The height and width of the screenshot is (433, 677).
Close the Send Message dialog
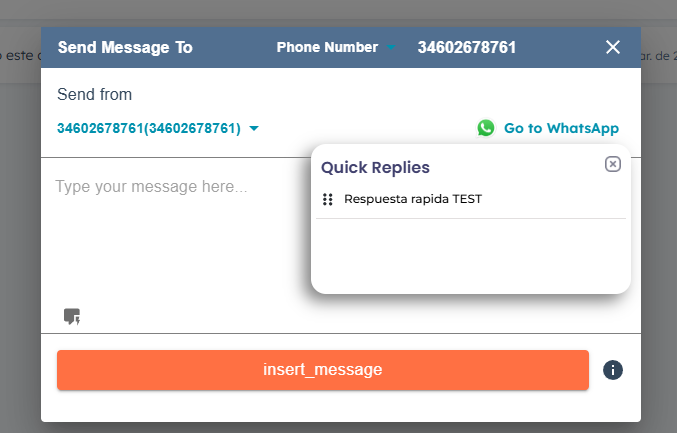click(x=613, y=47)
